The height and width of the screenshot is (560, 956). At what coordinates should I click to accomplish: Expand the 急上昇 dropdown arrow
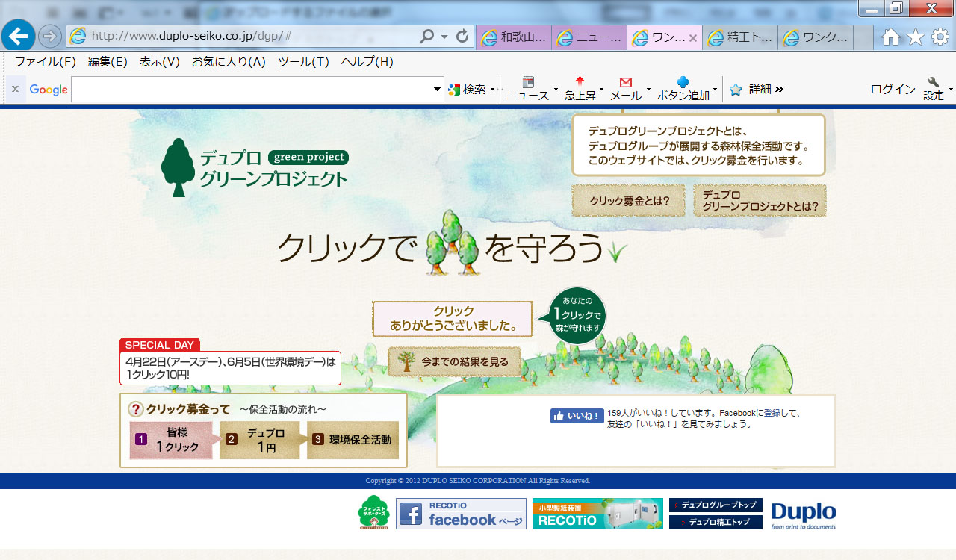601,90
